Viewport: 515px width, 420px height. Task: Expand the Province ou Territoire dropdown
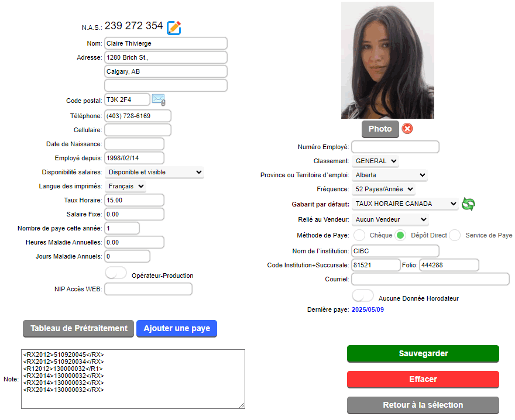click(390, 175)
